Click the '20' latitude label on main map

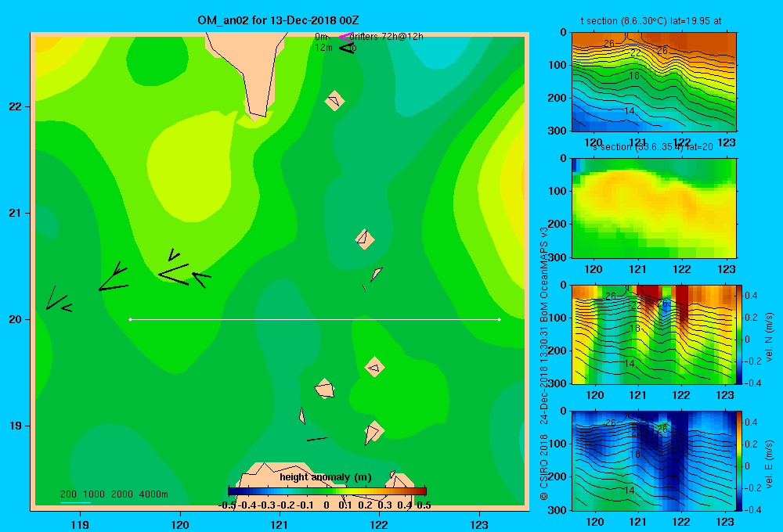(16, 319)
